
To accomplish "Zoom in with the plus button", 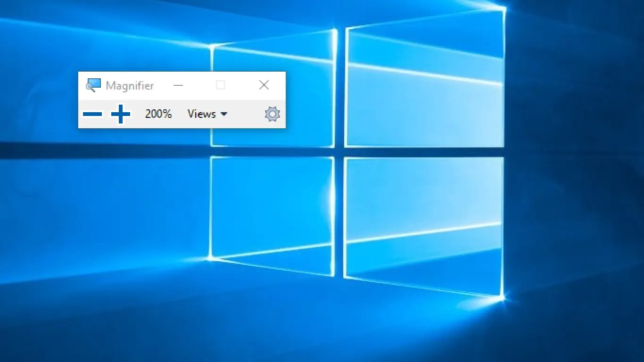I will pos(121,114).
